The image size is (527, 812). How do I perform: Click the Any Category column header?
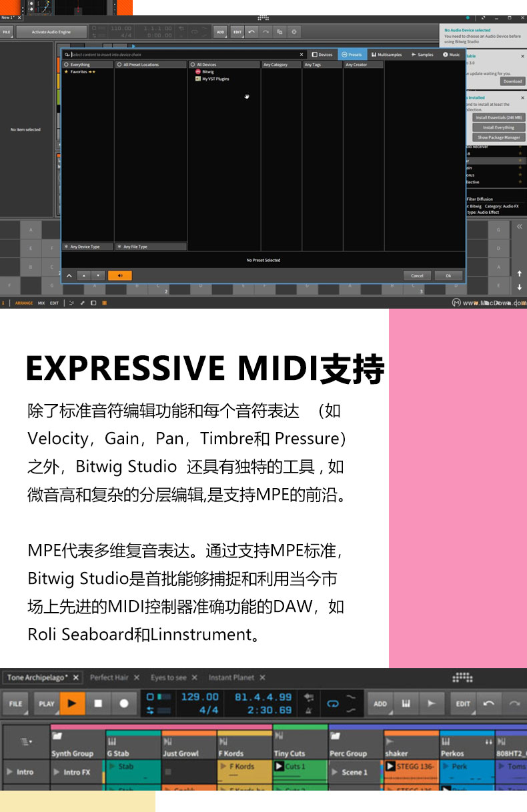pos(281,65)
